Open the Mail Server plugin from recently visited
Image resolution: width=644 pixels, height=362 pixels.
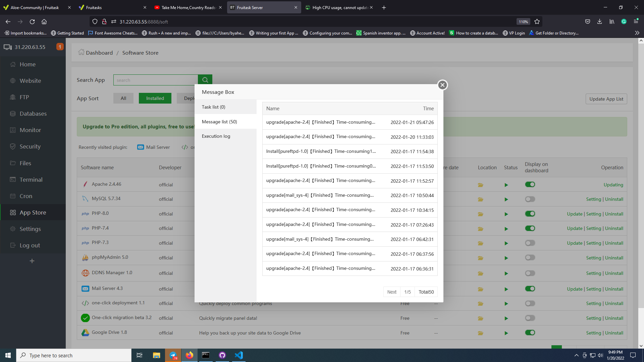(158, 147)
